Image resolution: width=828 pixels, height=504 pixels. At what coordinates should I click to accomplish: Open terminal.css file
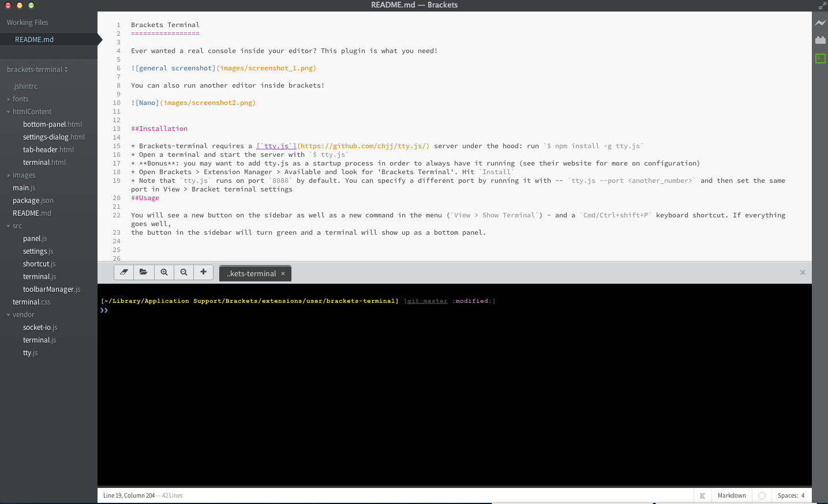click(31, 302)
